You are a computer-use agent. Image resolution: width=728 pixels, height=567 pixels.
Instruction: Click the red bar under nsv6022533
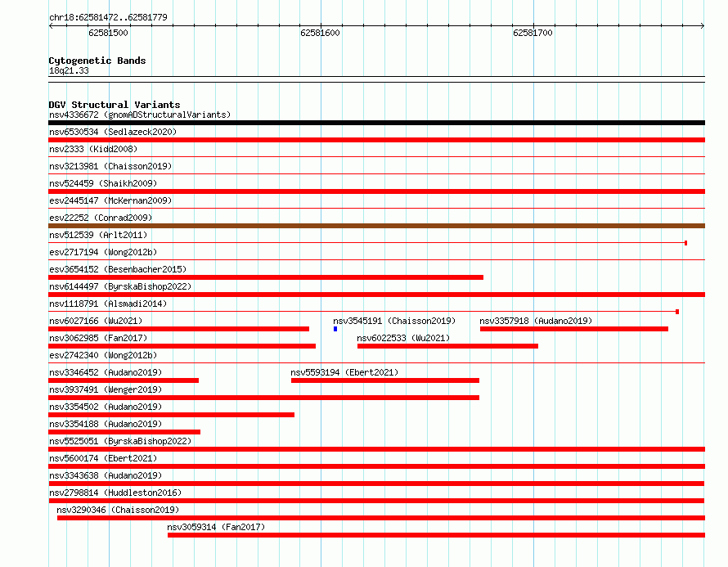tap(447, 346)
